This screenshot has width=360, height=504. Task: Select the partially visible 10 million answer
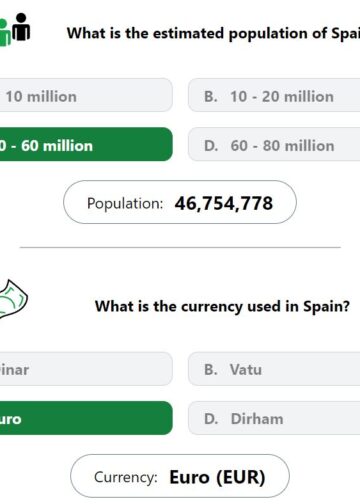point(86,95)
